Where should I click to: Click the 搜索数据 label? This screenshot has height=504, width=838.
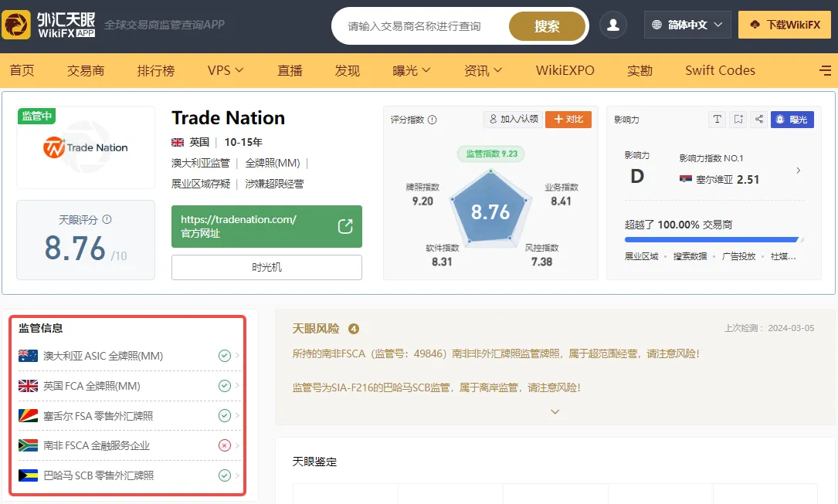[690, 256]
